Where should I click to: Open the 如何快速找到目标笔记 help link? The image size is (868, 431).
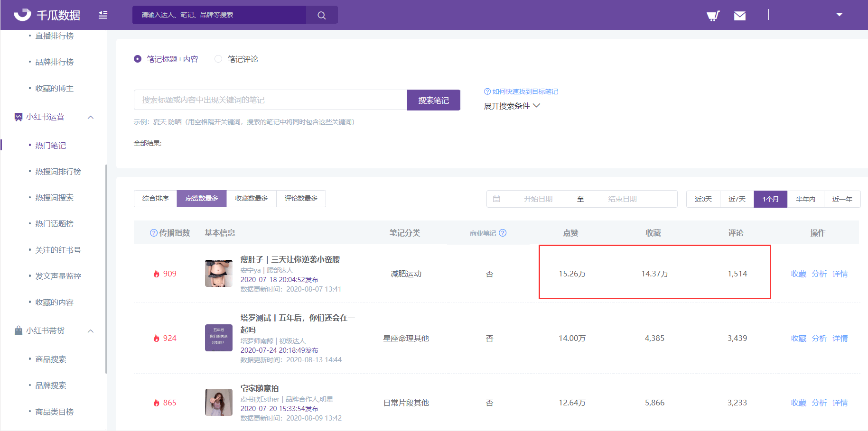click(x=521, y=92)
